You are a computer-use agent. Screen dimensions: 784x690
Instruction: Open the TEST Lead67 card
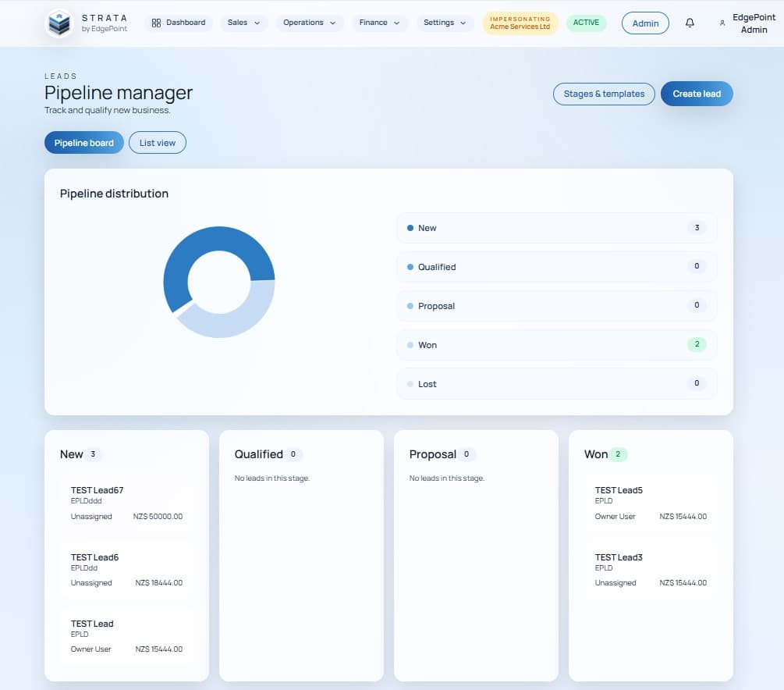coord(126,503)
